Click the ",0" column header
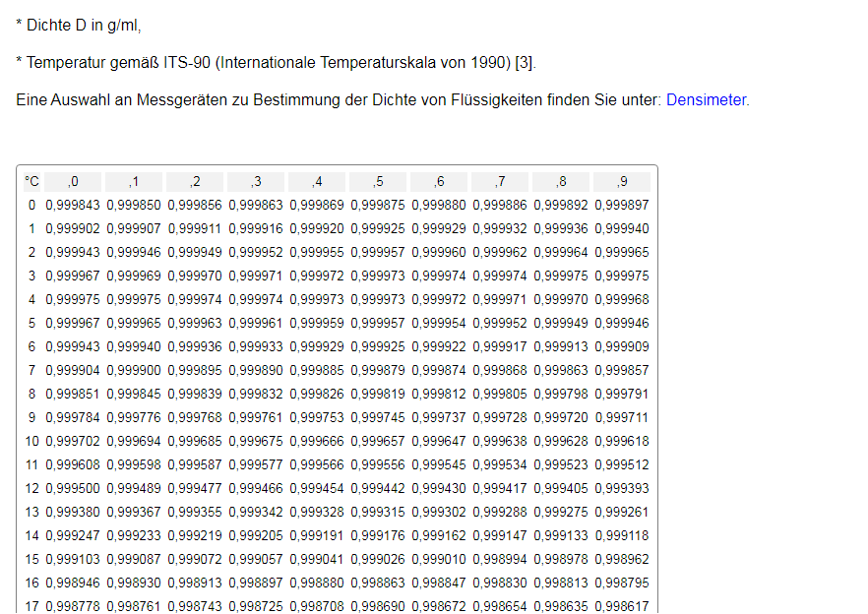 point(73,181)
